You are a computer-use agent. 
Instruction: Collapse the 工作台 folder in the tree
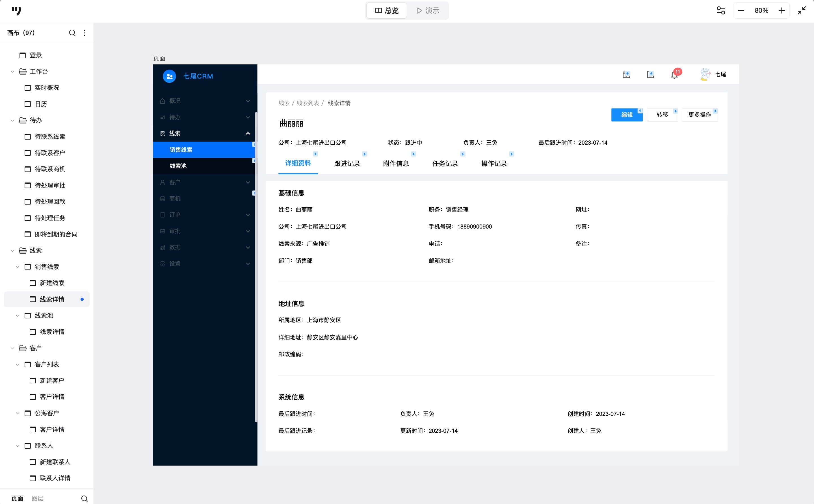12,72
